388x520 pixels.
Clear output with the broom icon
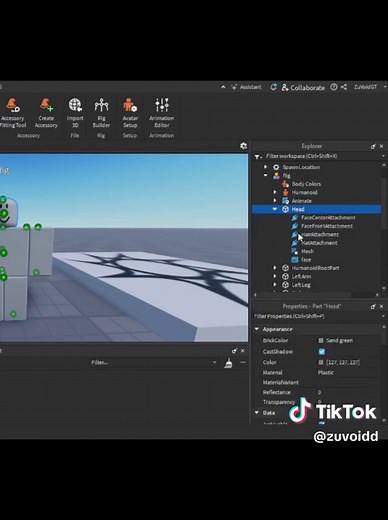click(x=228, y=362)
